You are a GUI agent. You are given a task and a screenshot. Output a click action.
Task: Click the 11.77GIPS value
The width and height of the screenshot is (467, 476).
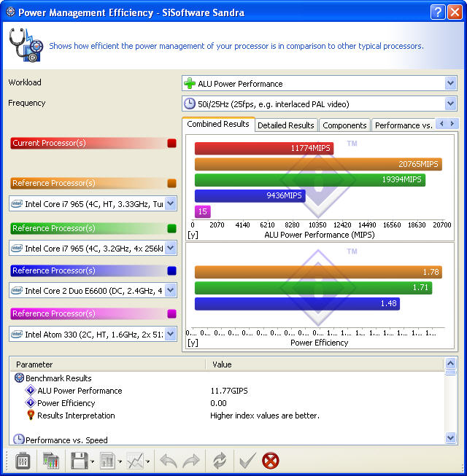229,391
